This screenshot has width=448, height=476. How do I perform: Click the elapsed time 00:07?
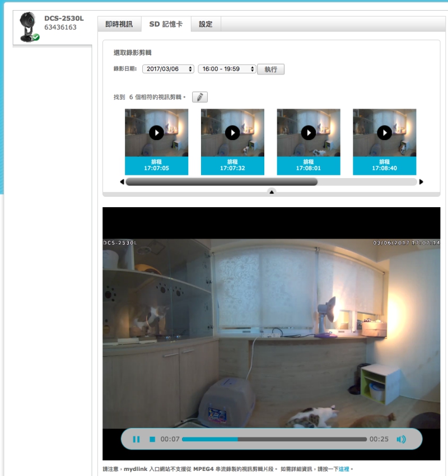tap(170, 439)
